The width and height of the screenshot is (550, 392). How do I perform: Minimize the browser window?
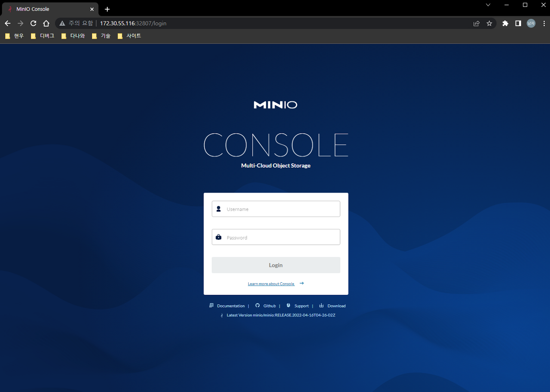(507, 5)
